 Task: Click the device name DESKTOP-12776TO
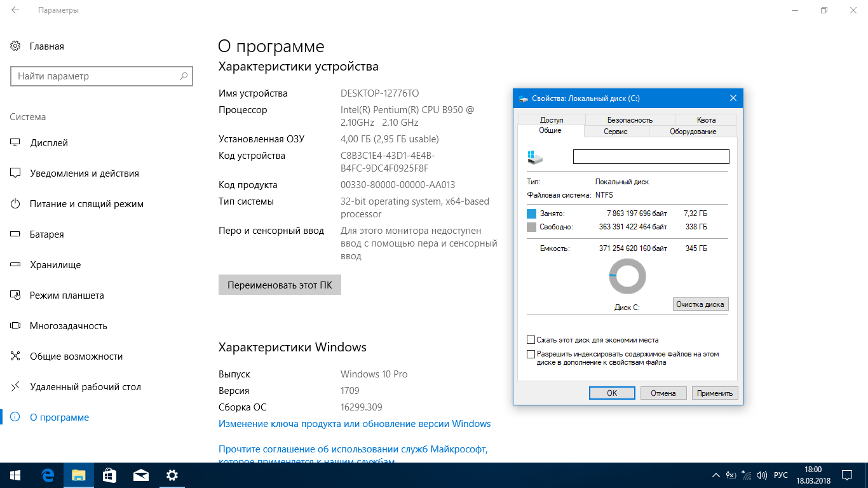coord(380,93)
